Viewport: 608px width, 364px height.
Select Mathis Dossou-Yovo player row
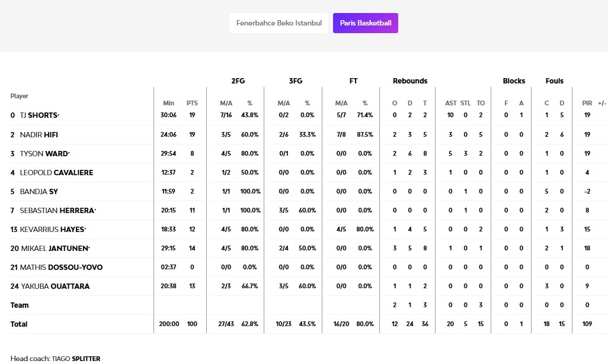[x=61, y=267]
